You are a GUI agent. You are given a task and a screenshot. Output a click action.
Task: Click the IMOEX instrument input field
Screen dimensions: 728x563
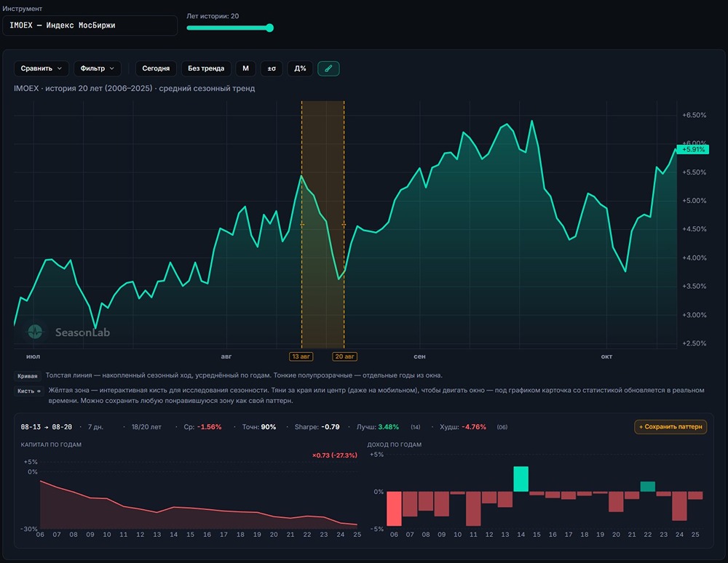coord(90,25)
